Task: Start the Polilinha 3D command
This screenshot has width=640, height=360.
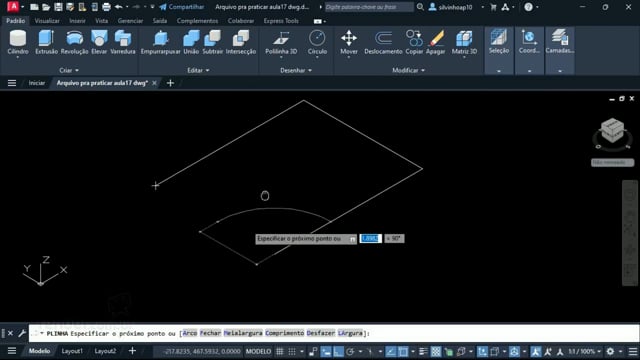Action: (281, 42)
